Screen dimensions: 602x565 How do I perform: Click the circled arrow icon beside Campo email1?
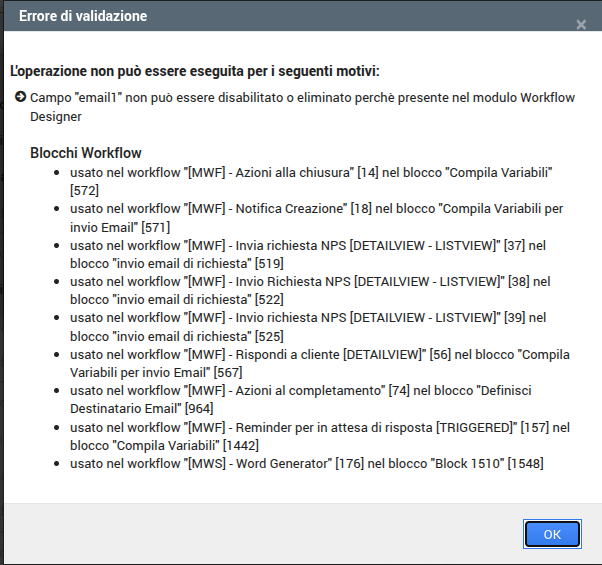pos(20,97)
